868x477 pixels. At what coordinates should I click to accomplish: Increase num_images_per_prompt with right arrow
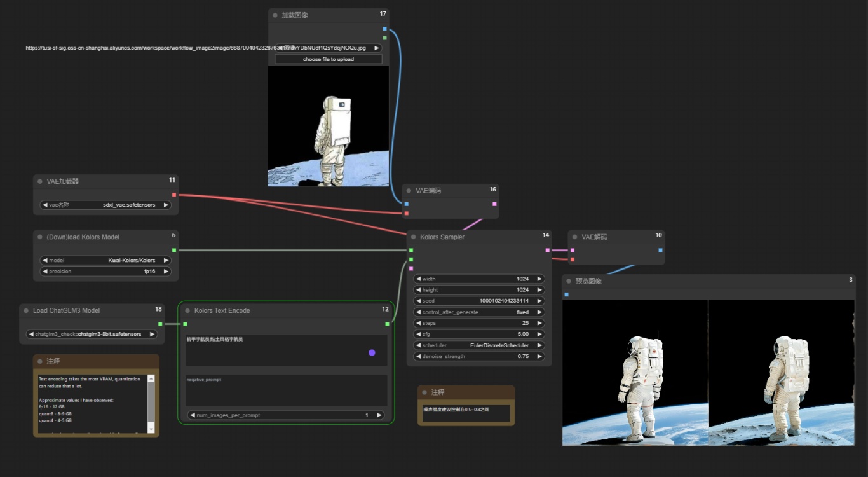(379, 415)
